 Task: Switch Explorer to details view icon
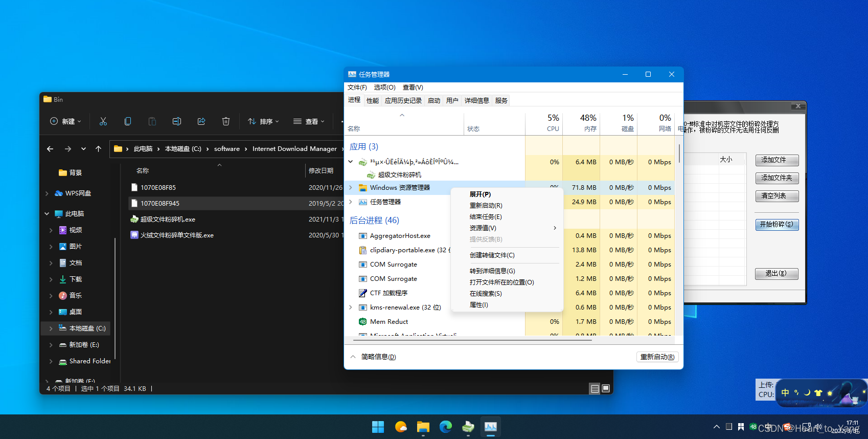[595, 389]
